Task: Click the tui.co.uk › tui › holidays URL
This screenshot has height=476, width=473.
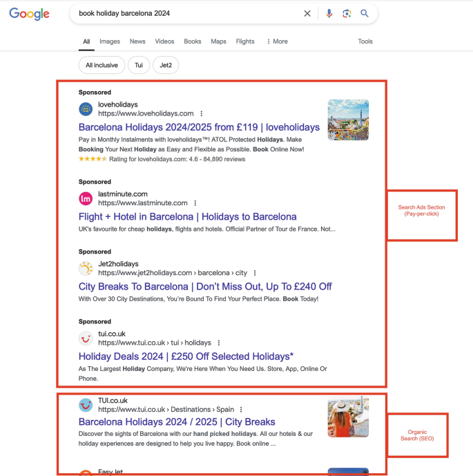Action: click(x=155, y=343)
